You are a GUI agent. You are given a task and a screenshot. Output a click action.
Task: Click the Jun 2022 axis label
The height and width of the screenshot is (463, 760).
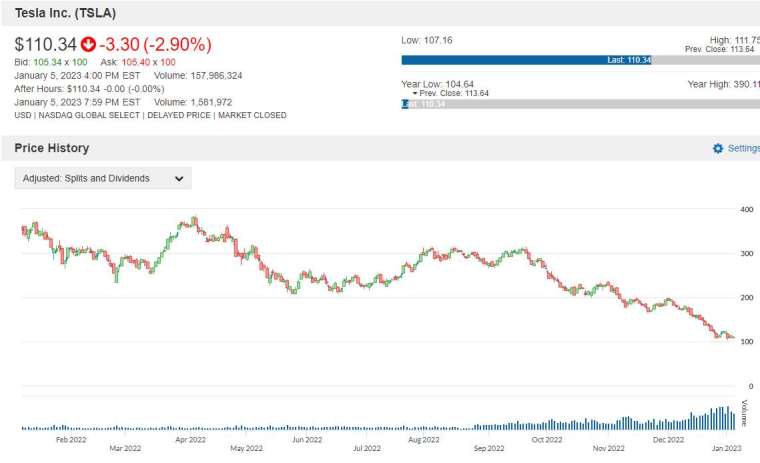(x=307, y=440)
